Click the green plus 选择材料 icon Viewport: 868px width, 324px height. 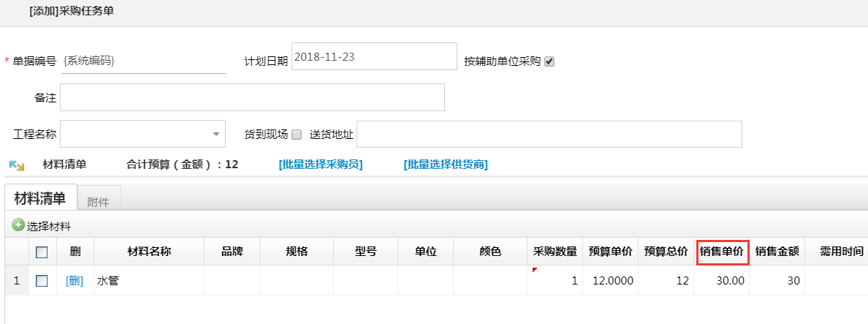18,226
